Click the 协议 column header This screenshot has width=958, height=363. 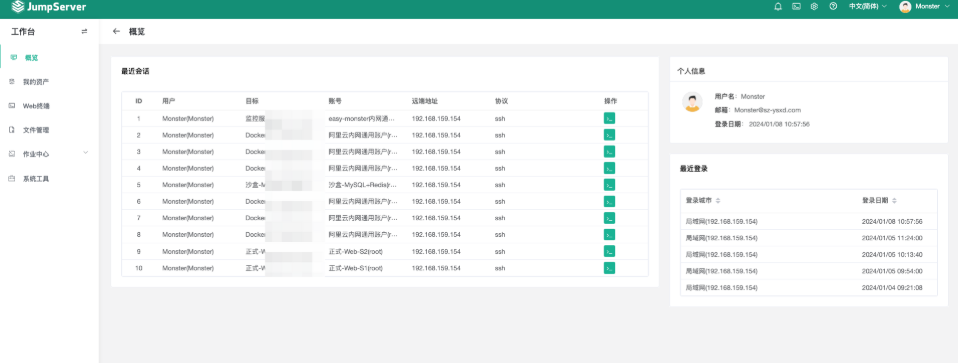point(502,101)
